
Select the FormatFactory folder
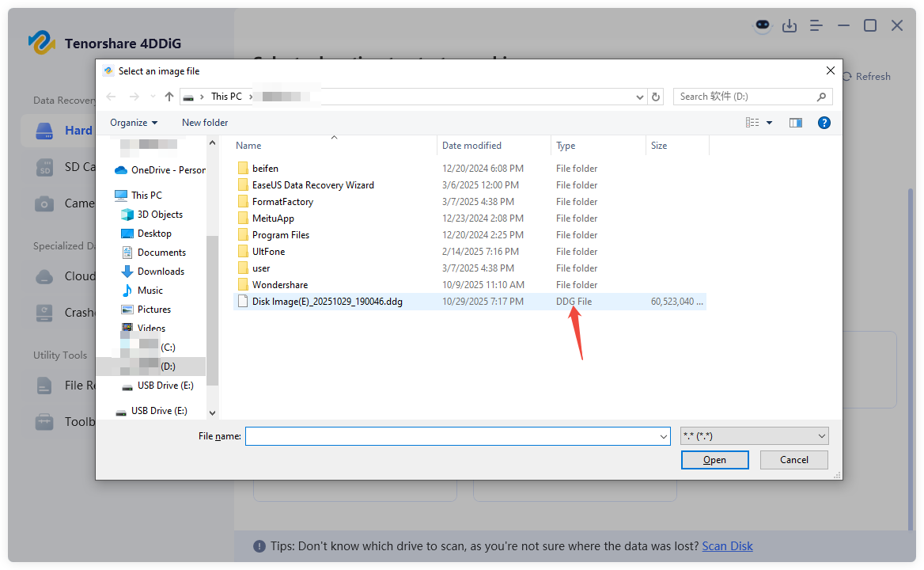[282, 202]
